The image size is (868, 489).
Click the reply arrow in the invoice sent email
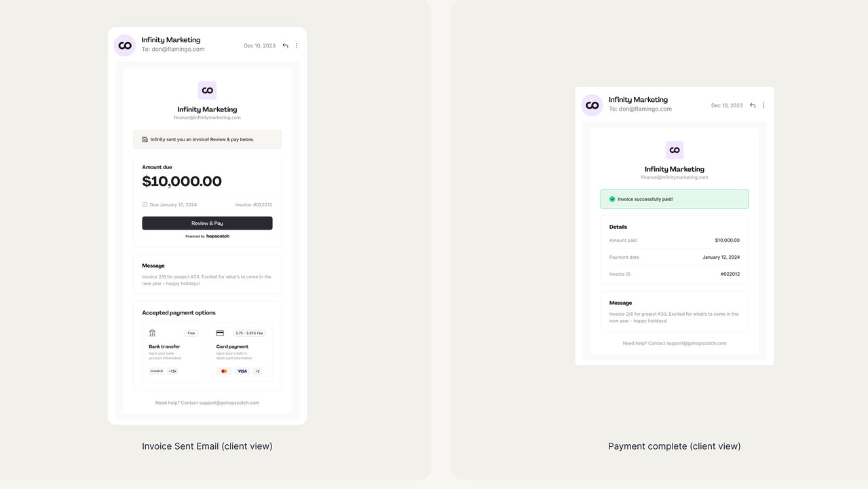point(285,46)
